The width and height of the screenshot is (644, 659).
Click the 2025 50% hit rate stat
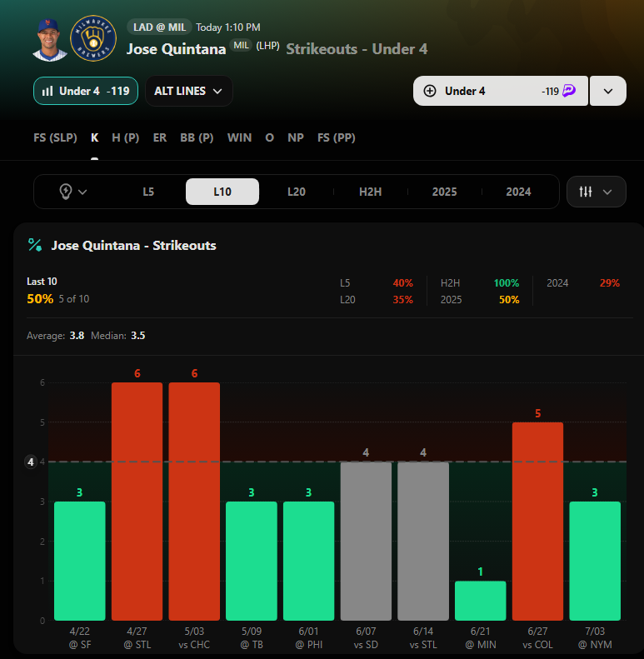pos(480,300)
